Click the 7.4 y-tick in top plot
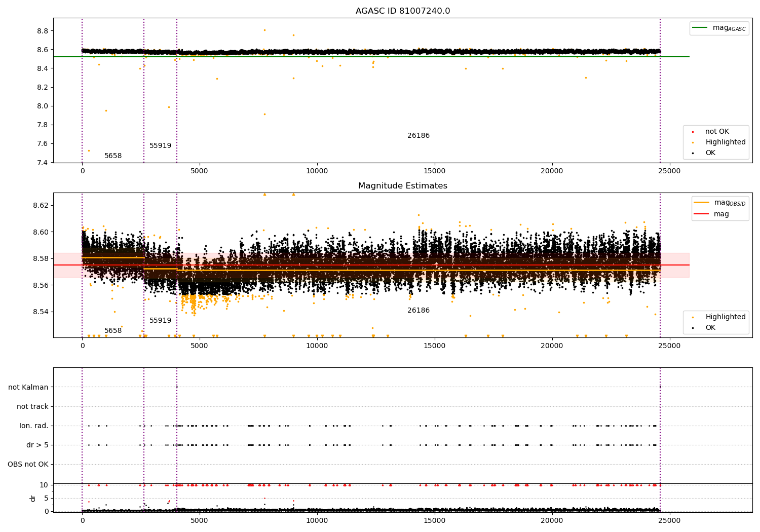The width and height of the screenshot is (760, 532). [43, 163]
